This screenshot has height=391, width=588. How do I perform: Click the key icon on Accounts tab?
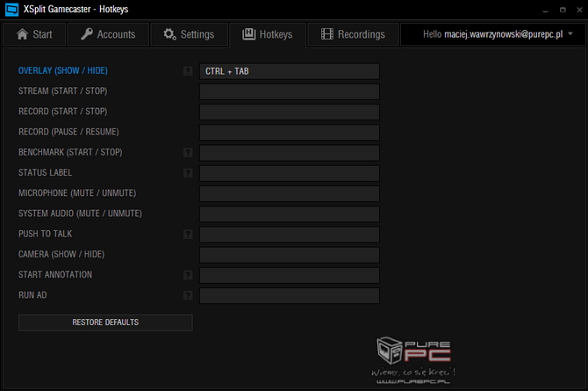click(87, 34)
